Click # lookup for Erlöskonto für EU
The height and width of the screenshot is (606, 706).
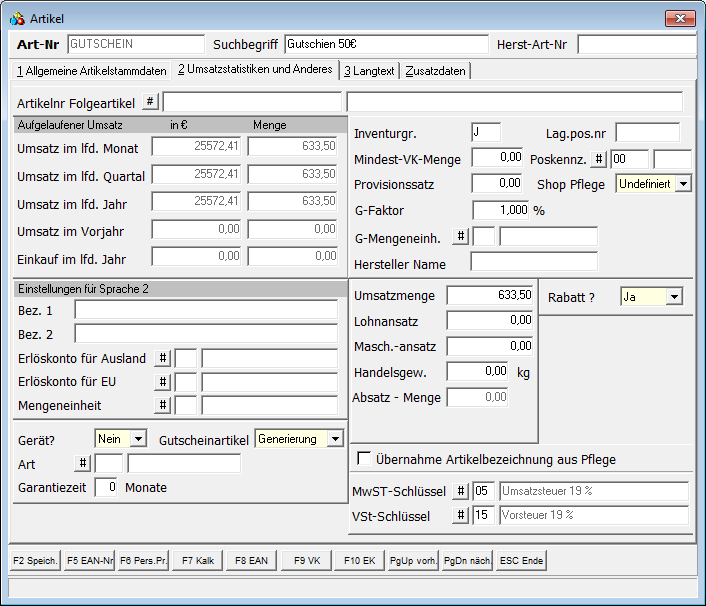(x=163, y=382)
